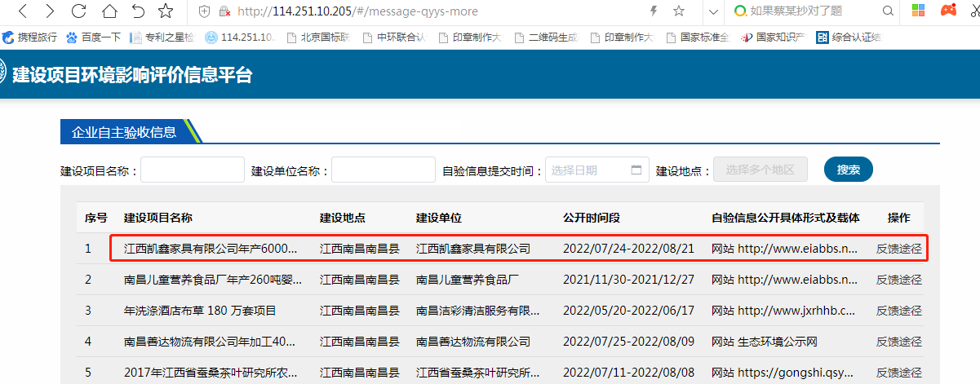Open the 选择多个地区 region selector
This screenshot has height=384, width=980.
click(x=760, y=170)
